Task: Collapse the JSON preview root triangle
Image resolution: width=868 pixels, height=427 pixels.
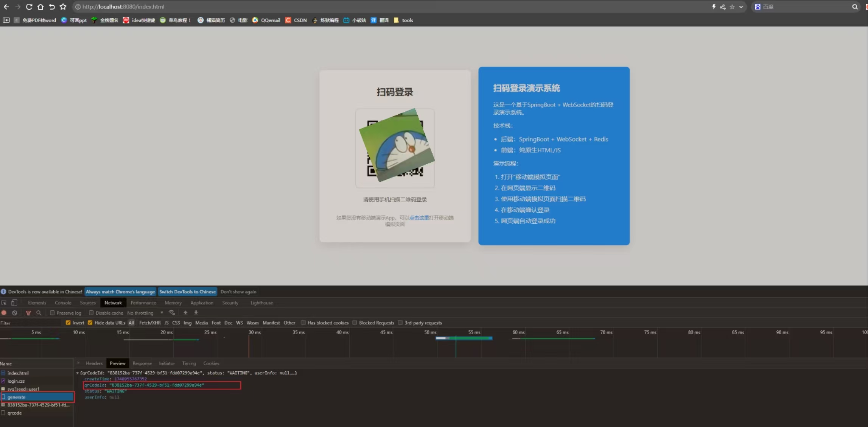Action: [x=78, y=373]
